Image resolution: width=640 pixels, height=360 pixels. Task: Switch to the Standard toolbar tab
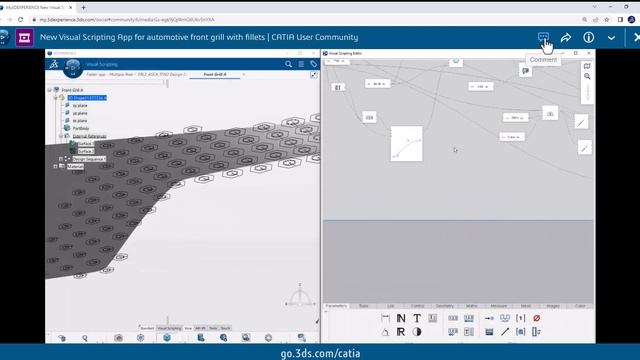(x=147, y=328)
